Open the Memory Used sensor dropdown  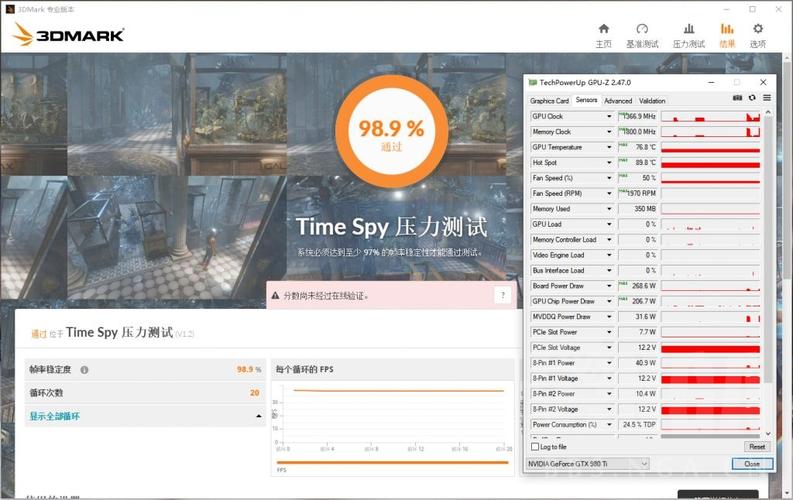[609, 209]
